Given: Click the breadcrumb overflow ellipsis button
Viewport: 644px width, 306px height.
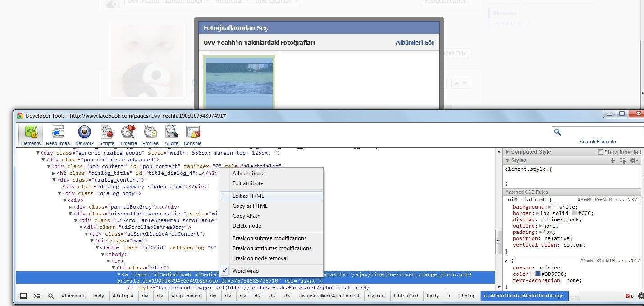Looking at the screenshot, I should [574, 296].
